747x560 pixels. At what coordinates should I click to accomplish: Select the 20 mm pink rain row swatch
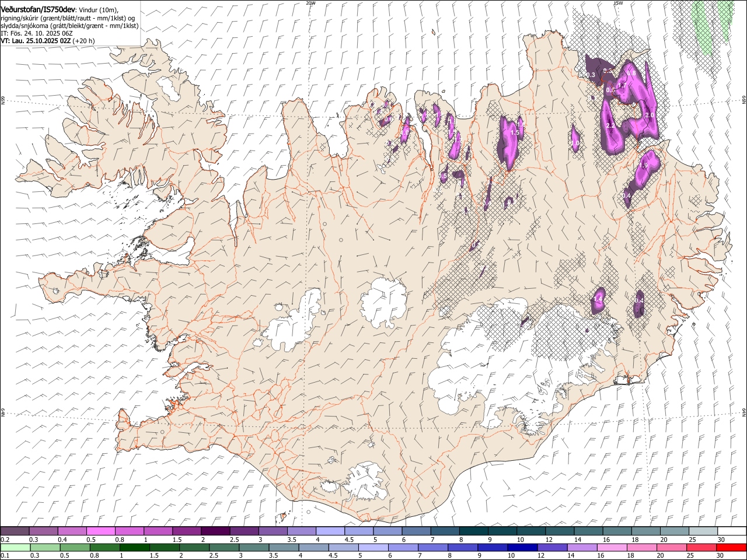pyautogui.click(x=672, y=548)
